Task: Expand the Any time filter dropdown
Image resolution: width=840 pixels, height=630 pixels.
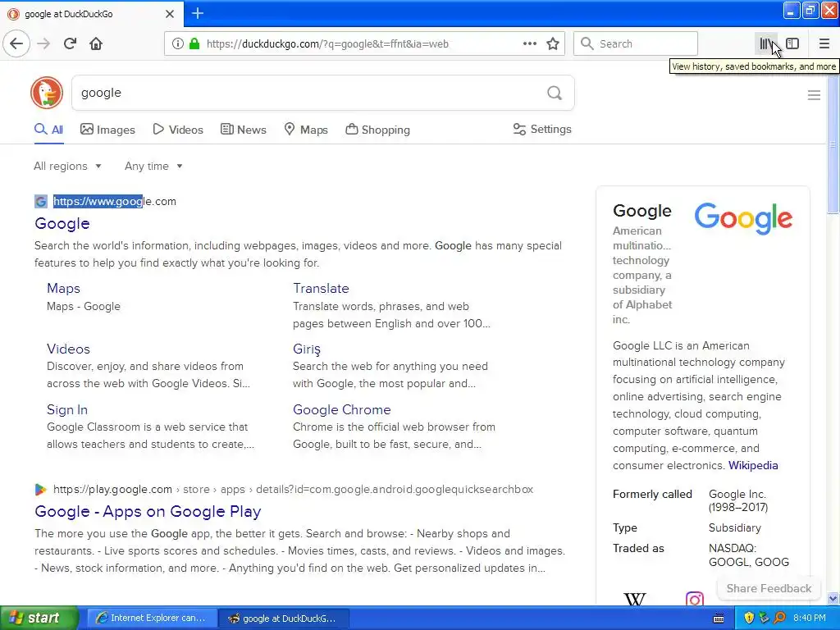Action: [x=153, y=166]
